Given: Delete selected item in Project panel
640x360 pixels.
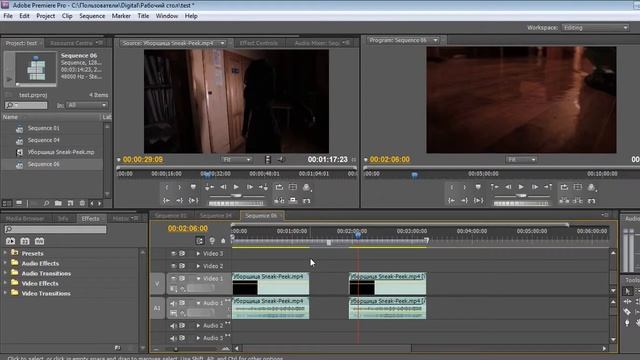Looking at the screenshot, I should click(82, 203).
